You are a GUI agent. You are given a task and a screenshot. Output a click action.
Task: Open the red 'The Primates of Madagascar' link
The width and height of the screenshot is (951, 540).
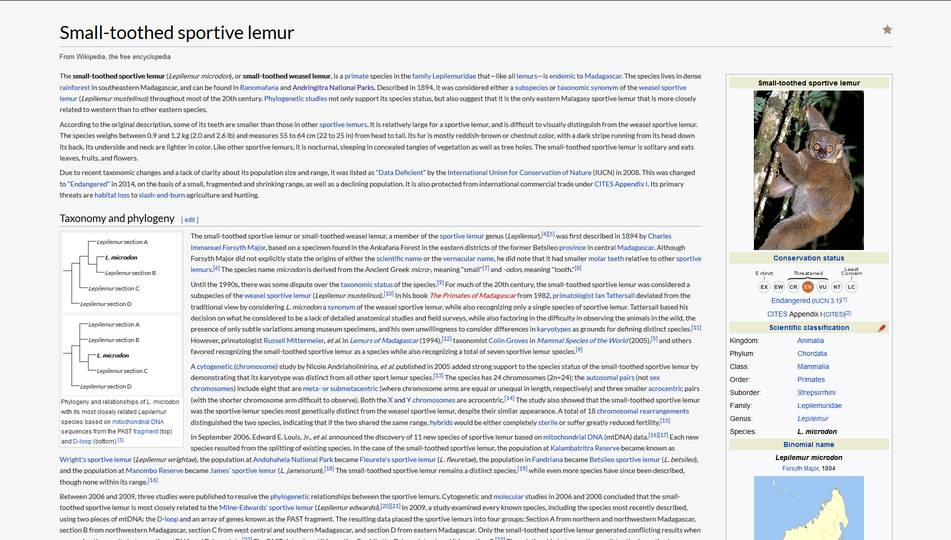tap(473, 295)
